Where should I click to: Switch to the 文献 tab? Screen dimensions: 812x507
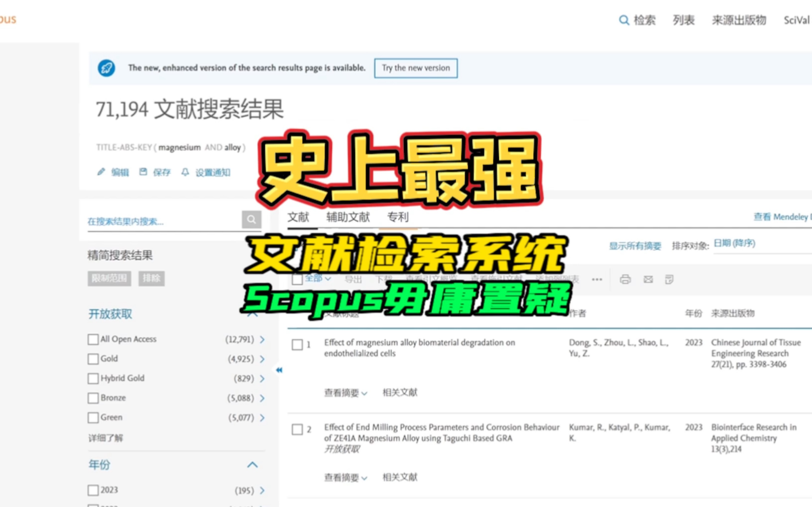[x=298, y=217]
